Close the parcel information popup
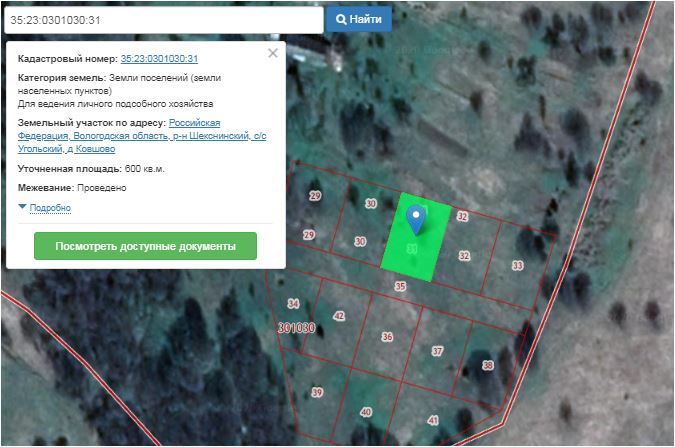This screenshot has width=675, height=447. tap(273, 54)
